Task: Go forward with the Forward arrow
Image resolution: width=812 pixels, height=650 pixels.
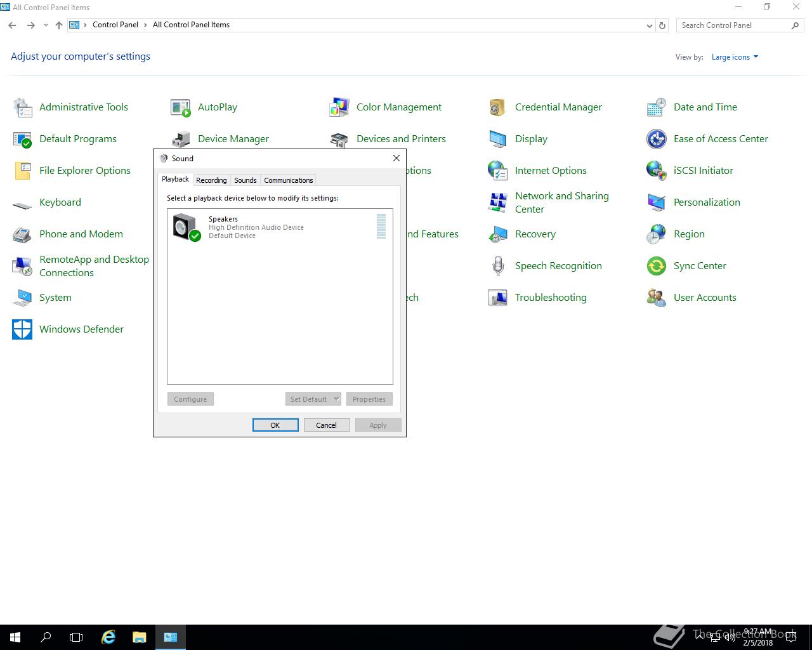Action: click(30, 25)
